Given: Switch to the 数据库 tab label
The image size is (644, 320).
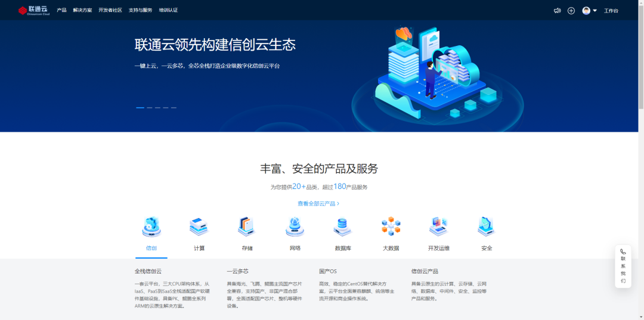Looking at the screenshot, I should pyautogui.click(x=343, y=248).
